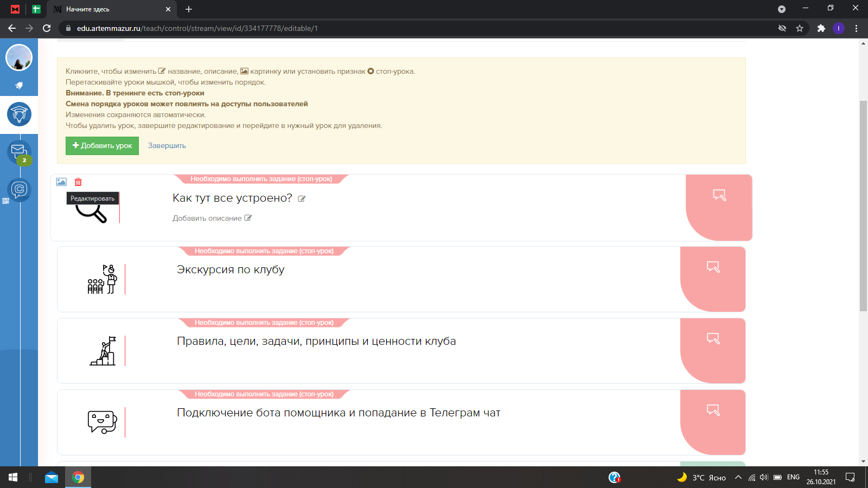The height and width of the screenshot is (488, 868).
Task: Switch to the green pinned tab
Action: coord(36,9)
